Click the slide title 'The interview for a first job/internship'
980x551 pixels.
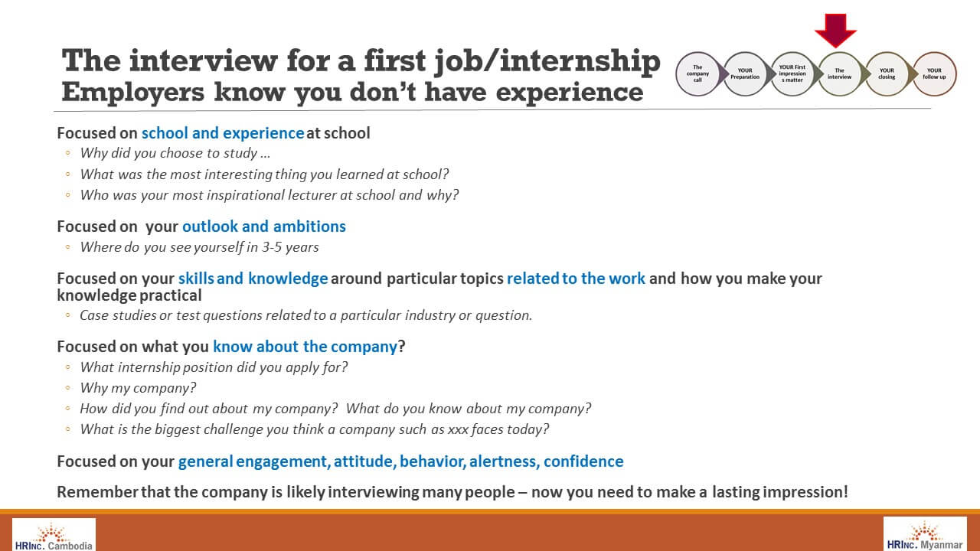pyautogui.click(x=361, y=60)
